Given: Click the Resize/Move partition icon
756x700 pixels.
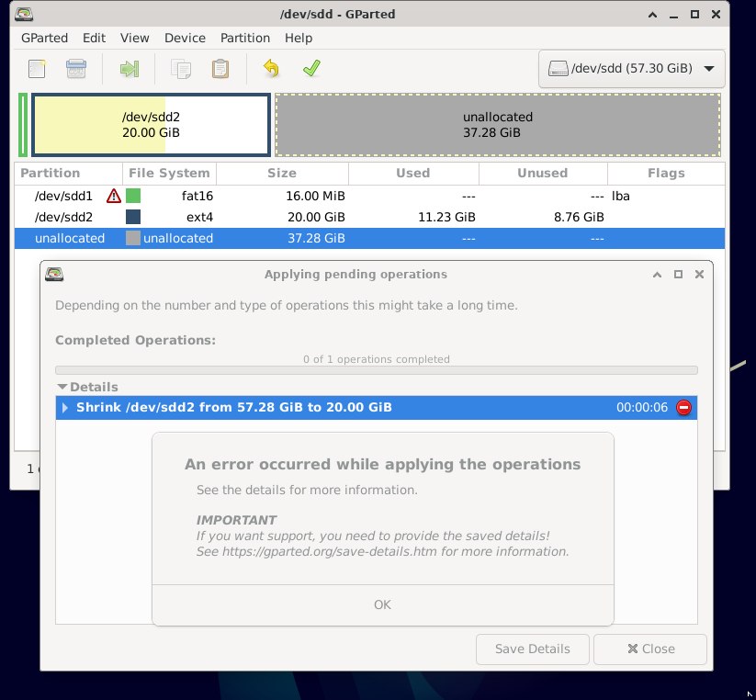Looking at the screenshot, I should pyautogui.click(x=129, y=69).
